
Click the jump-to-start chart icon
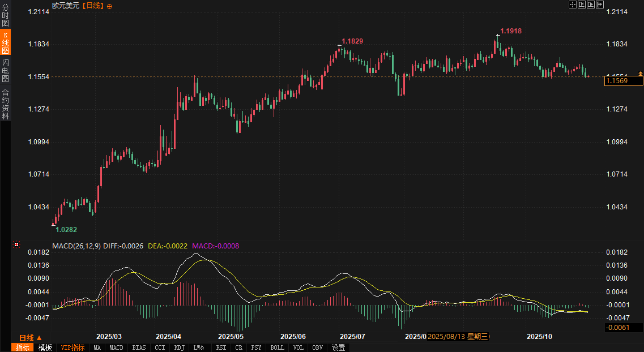point(581,5)
